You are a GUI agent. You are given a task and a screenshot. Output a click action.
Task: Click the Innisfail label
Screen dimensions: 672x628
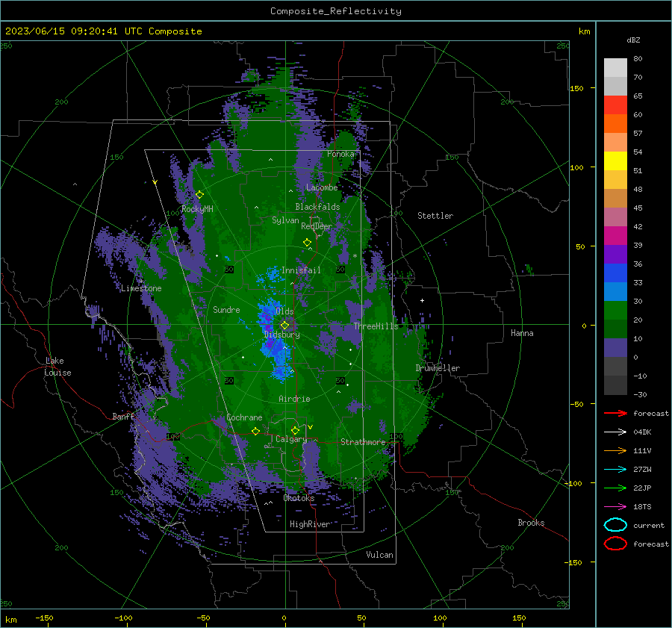coord(301,270)
